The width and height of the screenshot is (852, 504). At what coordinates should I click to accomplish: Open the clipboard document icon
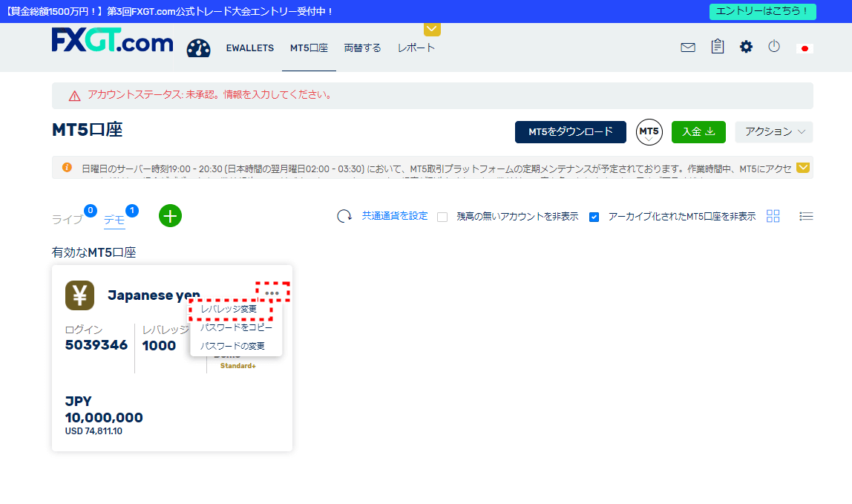[717, 47]
